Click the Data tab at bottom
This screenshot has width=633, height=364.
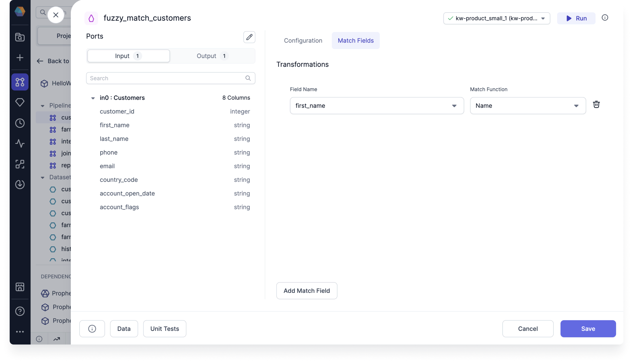pyautogui.click(x=123, y=328)
